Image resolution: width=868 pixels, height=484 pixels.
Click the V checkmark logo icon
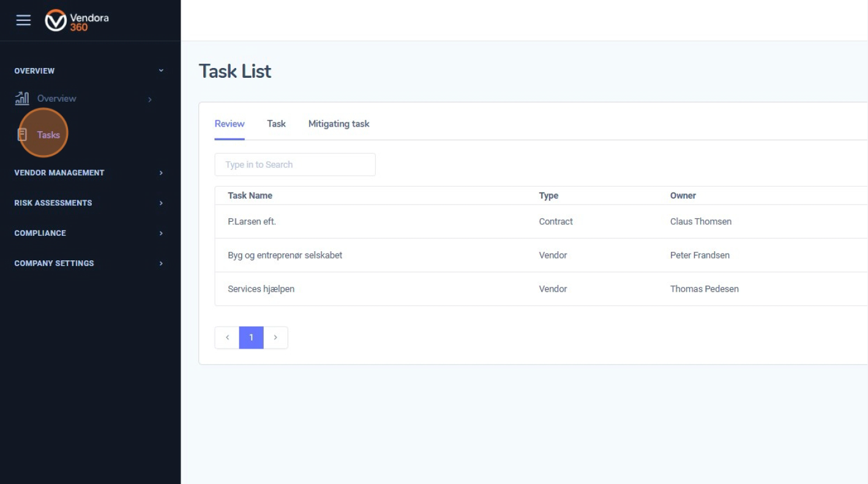pos(56,20)
